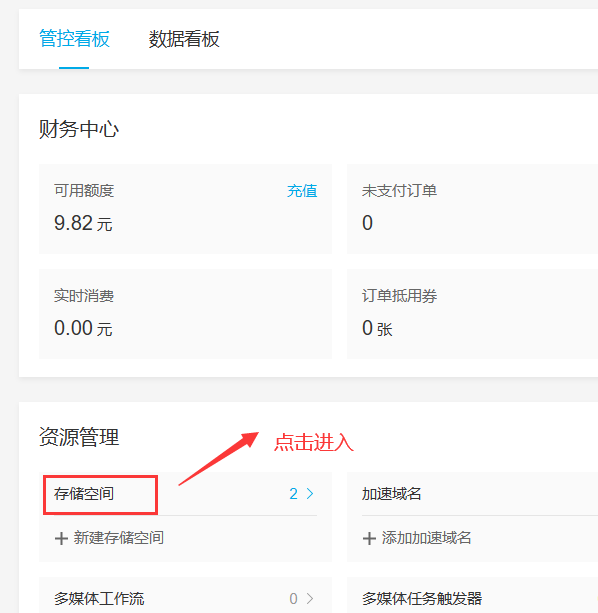Open the 加速域名 section
Screen dimensions: 598x613
(x=392, y=494)
